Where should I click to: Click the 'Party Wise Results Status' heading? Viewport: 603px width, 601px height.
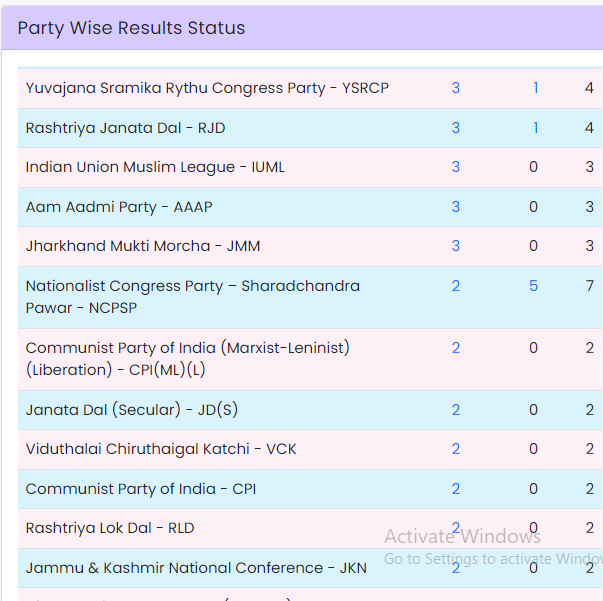[x=131, y=28]
